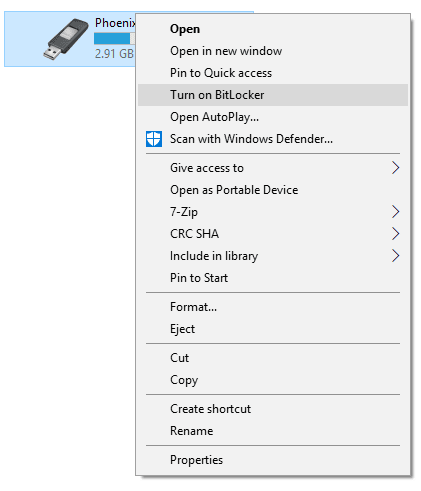
Task: Select Open from the context menu
Action: coord(273,29)
